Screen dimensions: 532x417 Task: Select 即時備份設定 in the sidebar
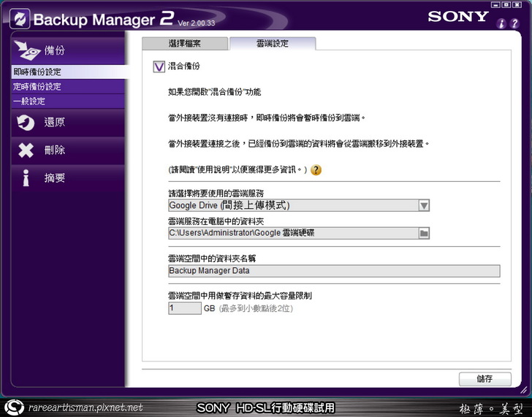37,72
